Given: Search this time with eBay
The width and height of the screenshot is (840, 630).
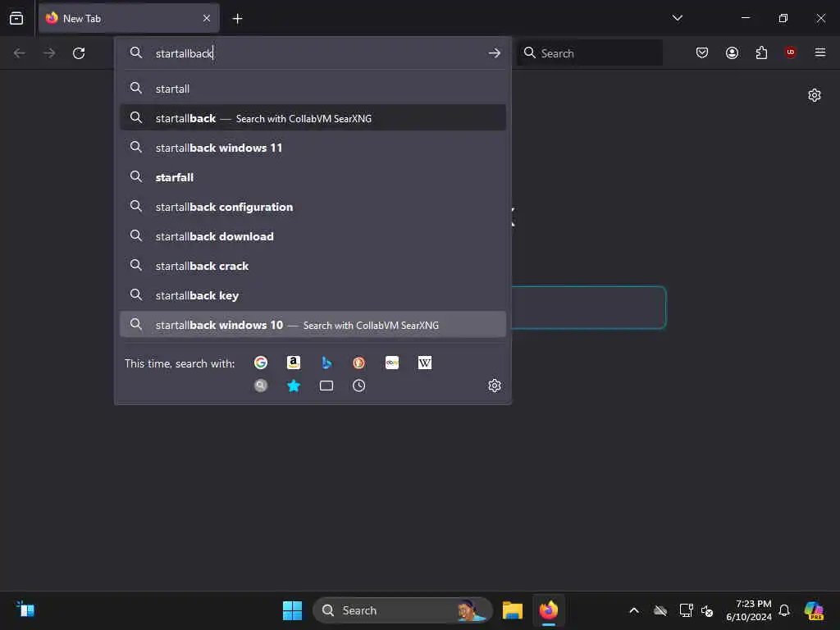Looking at the screenshot, I should (x=392, y=363).
